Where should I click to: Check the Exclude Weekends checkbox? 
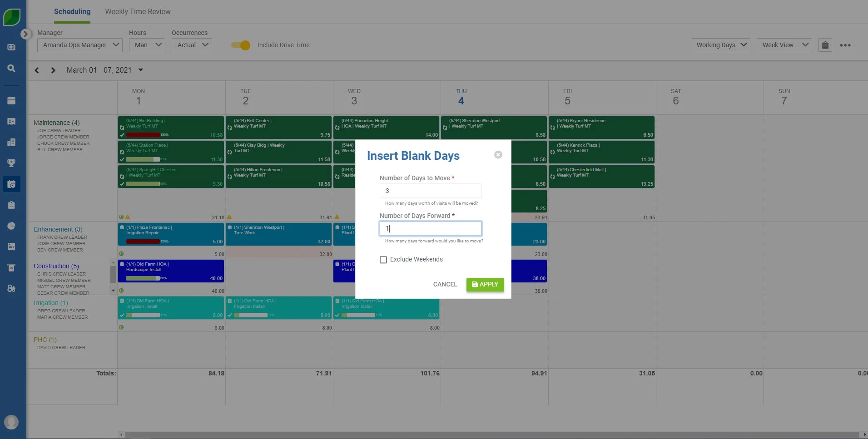pyautogui.click(x=383, y=260)
